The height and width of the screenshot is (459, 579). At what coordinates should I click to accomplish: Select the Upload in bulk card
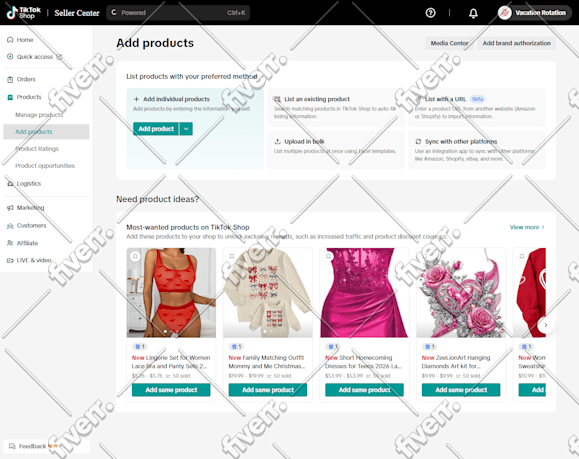point(336,150)
